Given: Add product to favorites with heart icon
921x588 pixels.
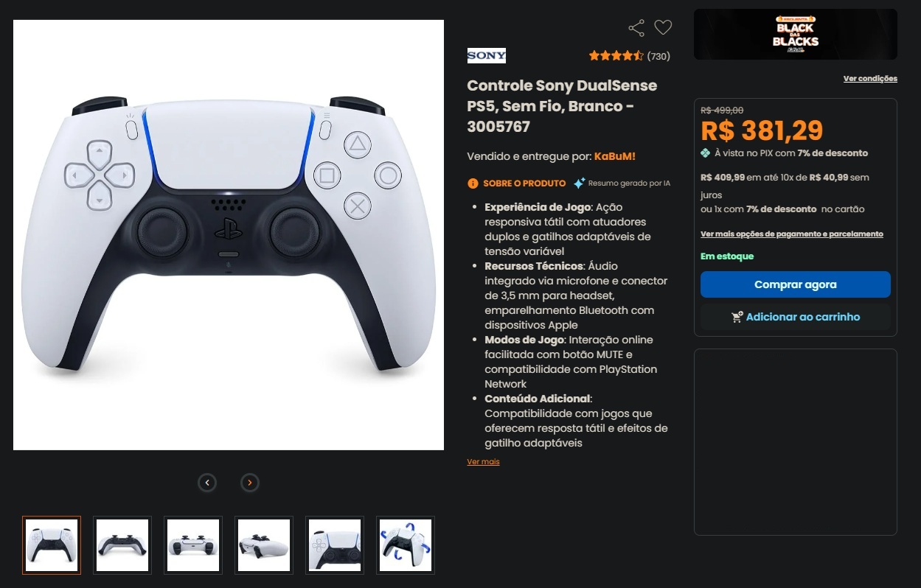Looking at the screenshot, I should click(663, 28).
